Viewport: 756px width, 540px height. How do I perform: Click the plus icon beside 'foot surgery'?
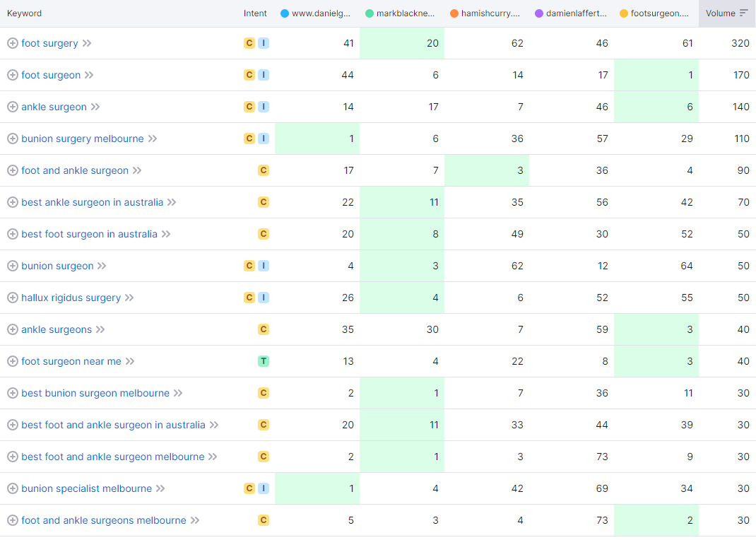coord(12,43)
